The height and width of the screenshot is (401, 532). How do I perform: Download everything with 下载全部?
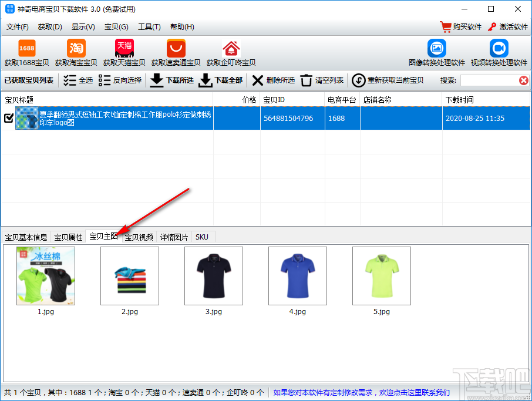tap(221, 80)
